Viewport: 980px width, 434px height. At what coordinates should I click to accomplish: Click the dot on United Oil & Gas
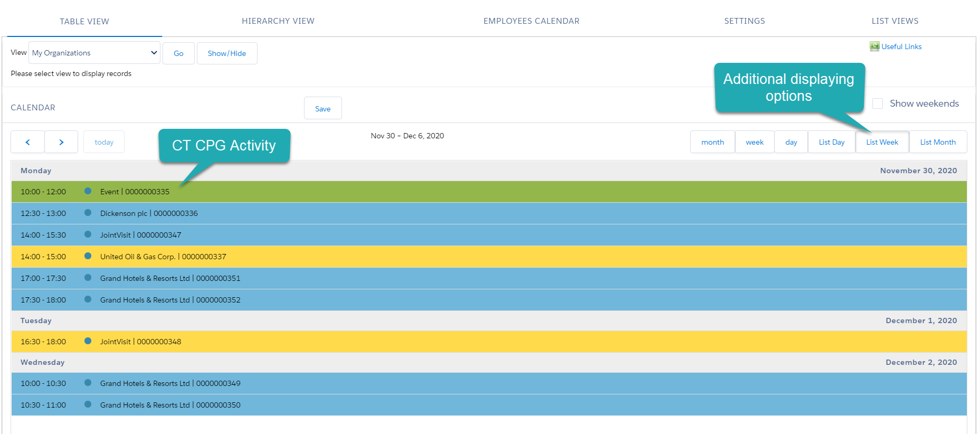tap(88, 256)
